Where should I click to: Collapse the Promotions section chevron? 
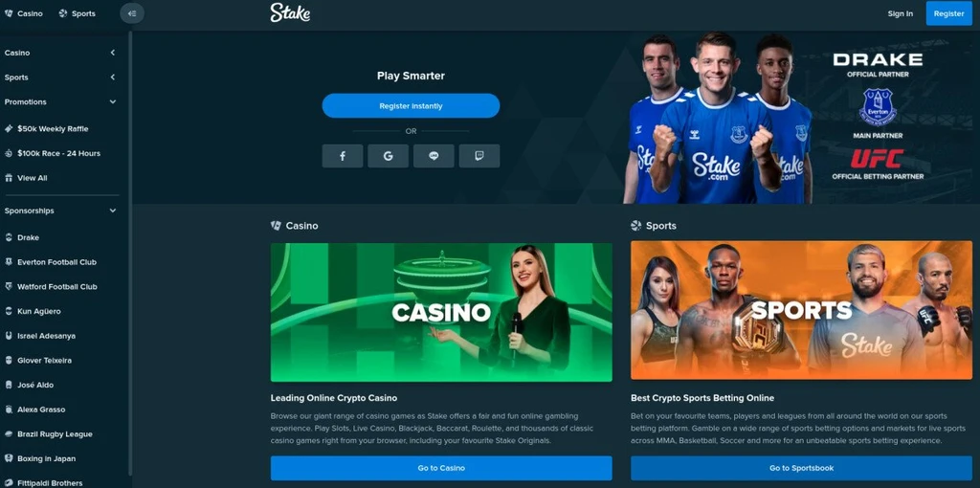113,101
